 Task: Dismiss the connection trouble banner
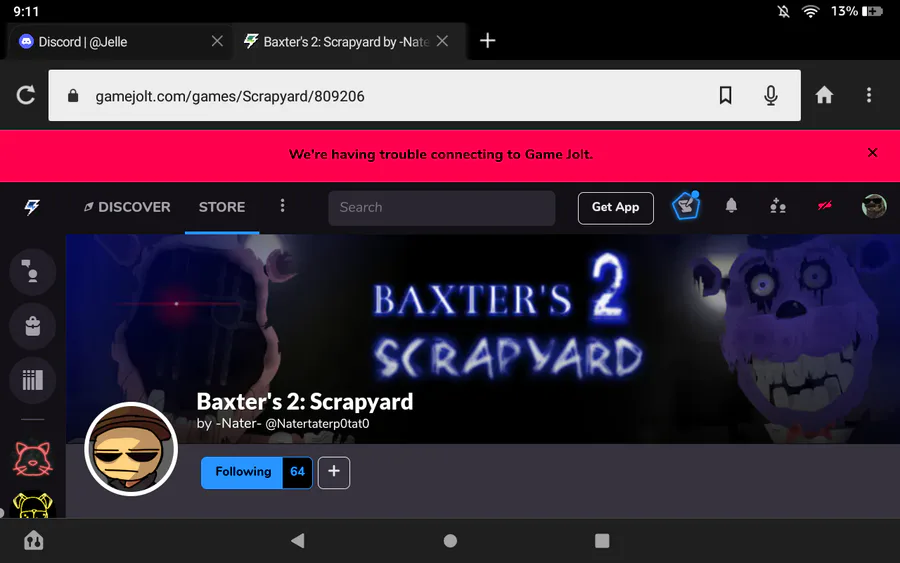872,153
